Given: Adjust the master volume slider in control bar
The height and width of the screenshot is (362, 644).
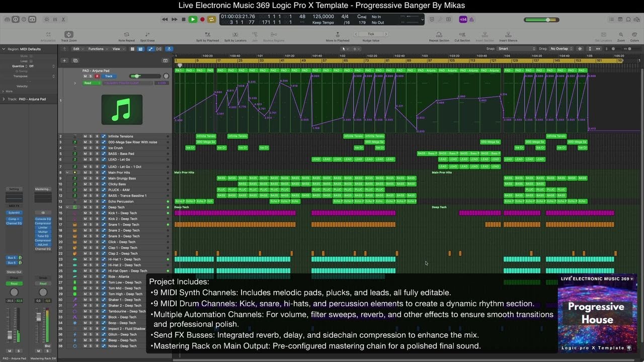Looking at the screenshot, I should coord(541,20).
